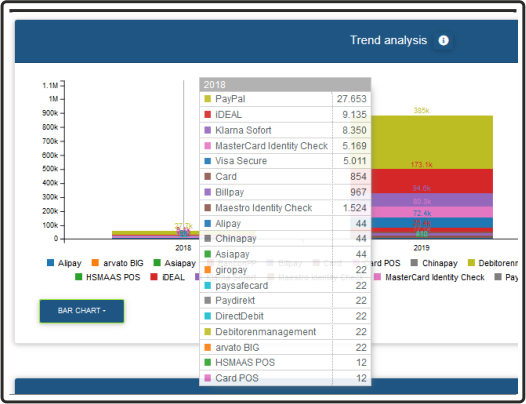
Task: Click the paysafecard tooltip row
Action: point(285,286)
